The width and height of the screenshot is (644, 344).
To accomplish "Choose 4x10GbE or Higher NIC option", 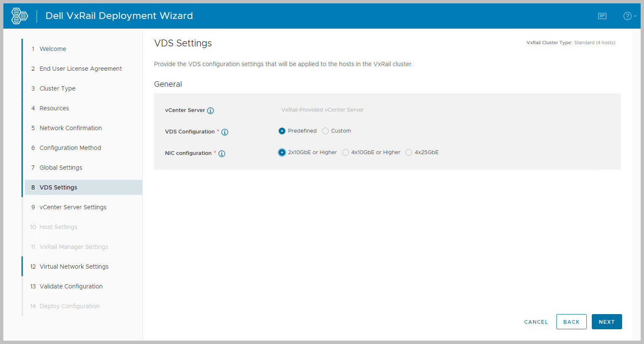I will (x=346, y=152).
